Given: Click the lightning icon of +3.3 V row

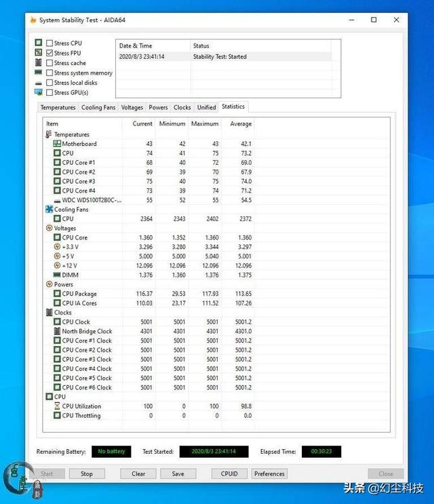Looking at the screenshot, I should [57, 246].
